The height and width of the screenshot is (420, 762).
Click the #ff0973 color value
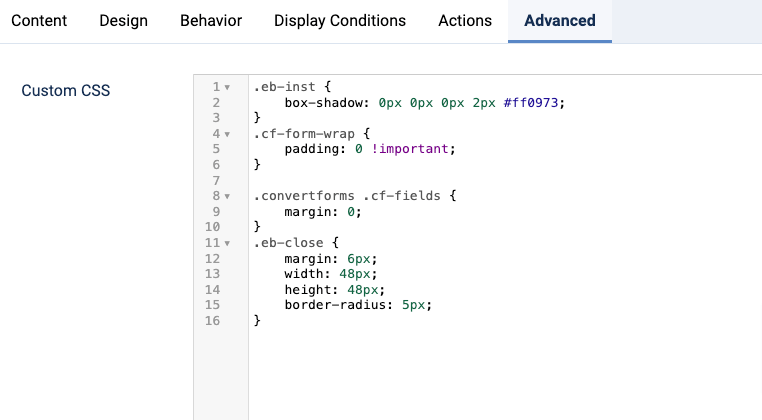(x=531, y=103)
